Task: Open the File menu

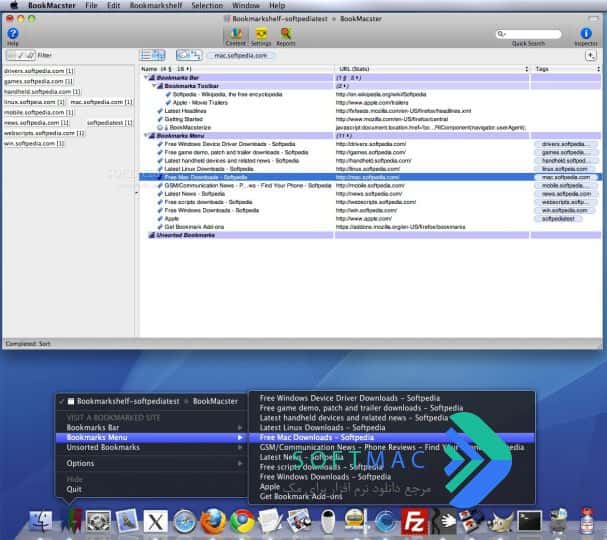Action: pyautogui.click(x=91, y=5)
